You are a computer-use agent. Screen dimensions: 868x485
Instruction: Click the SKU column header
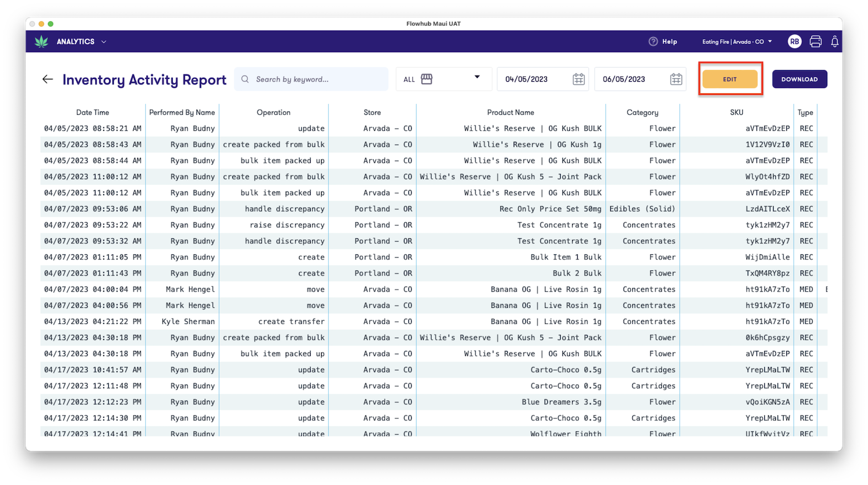737,113
